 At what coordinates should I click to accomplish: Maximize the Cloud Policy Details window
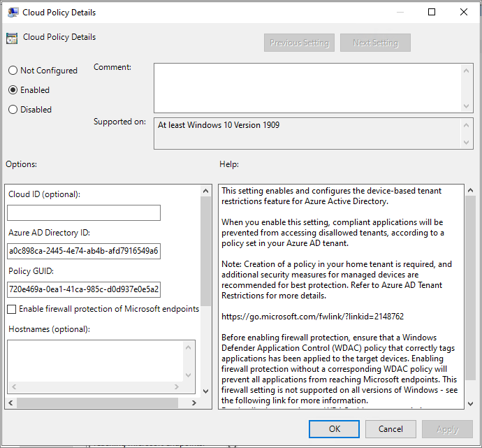coord(432,12)
